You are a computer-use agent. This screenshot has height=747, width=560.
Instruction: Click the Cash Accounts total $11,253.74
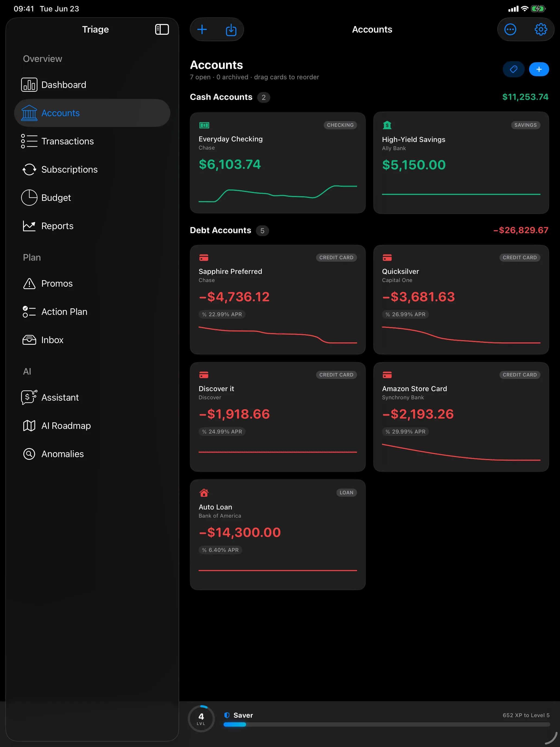[525, 97]
